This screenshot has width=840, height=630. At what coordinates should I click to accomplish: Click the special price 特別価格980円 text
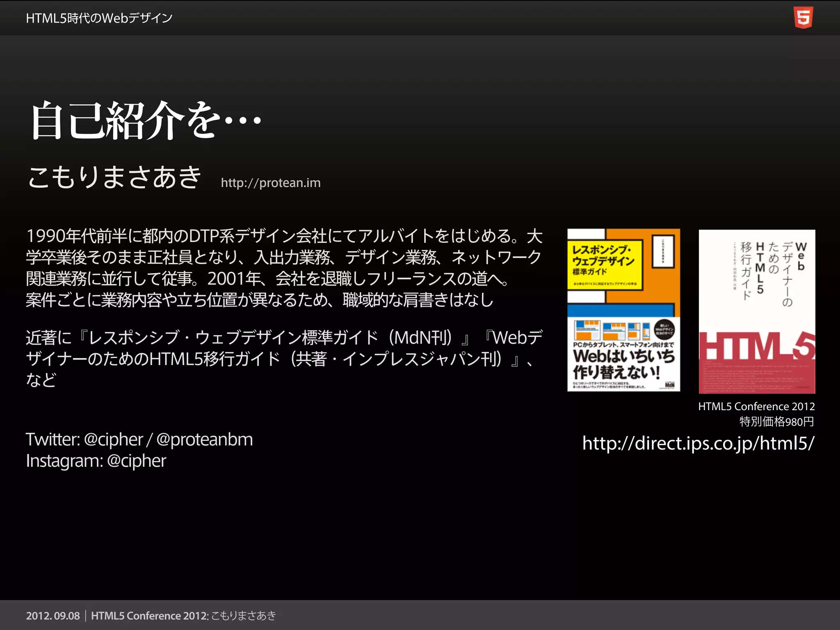776,421
